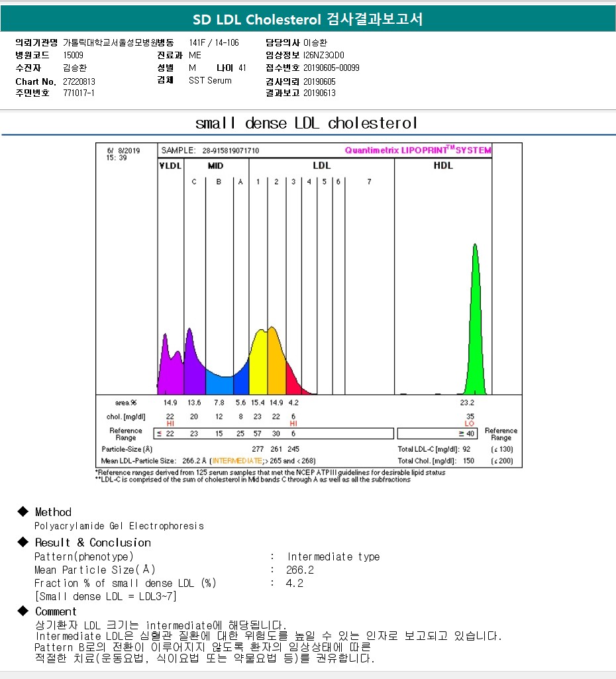The height and width of the screenshot is (679, 616).
Task: Click the sample ID "28-915819071710"
Action: coord(231,150)
